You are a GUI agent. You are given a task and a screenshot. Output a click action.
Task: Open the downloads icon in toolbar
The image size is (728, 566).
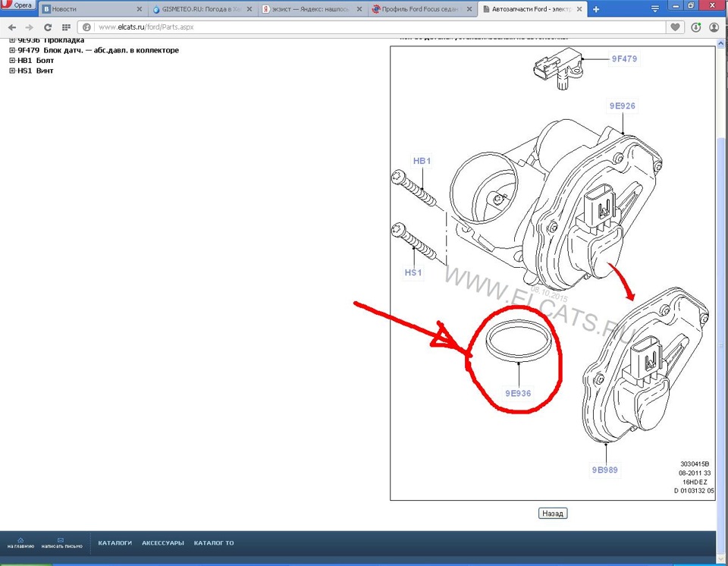tap(695, 27)
